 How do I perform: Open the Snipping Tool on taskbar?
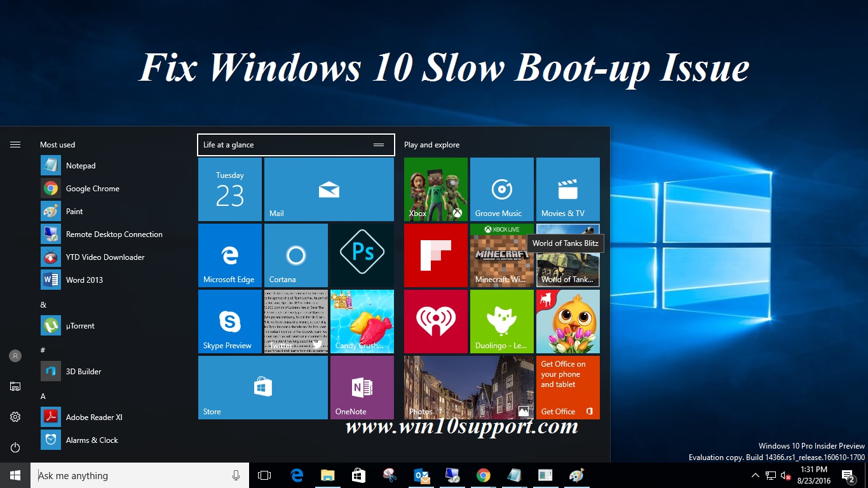[390, 475]
